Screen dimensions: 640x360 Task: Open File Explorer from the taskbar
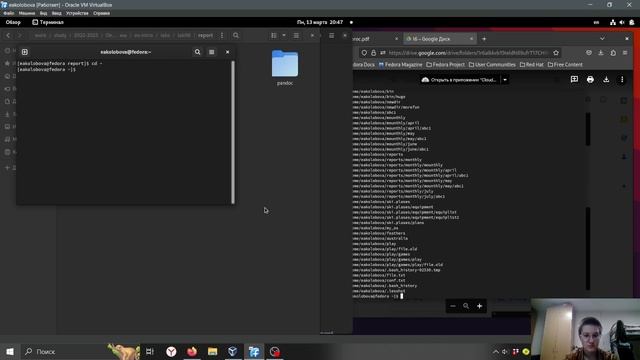click(212, 351)
